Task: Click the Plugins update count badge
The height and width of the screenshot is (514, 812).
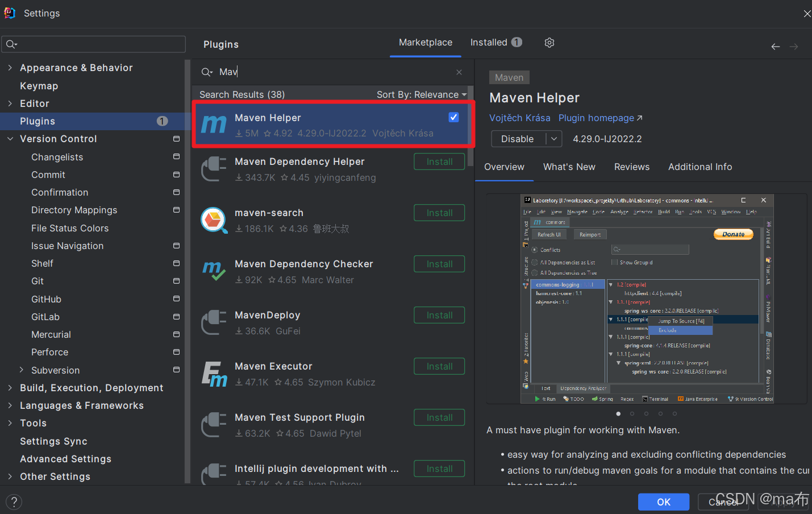Action: coord(163,121)
